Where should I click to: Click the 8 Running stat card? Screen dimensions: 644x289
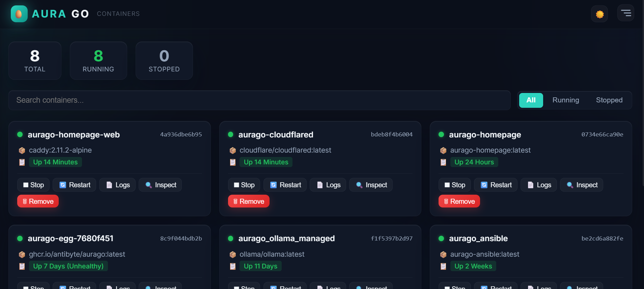[x=99, y=61]
